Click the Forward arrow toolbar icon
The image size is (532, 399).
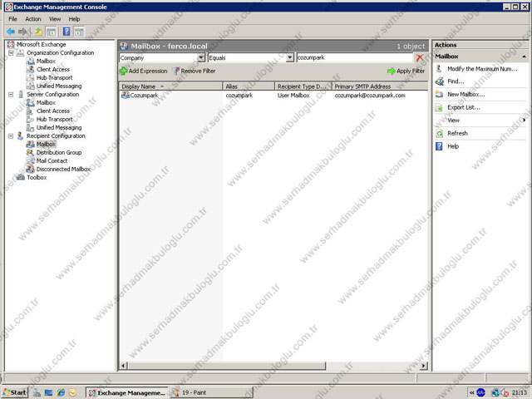coord(23,32)
